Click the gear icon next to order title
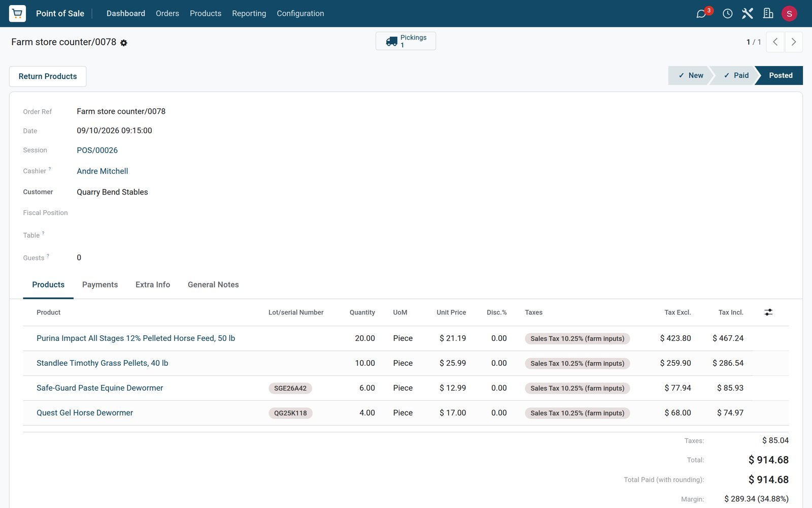This screenshot has height=508, width=812. [124, 43]
